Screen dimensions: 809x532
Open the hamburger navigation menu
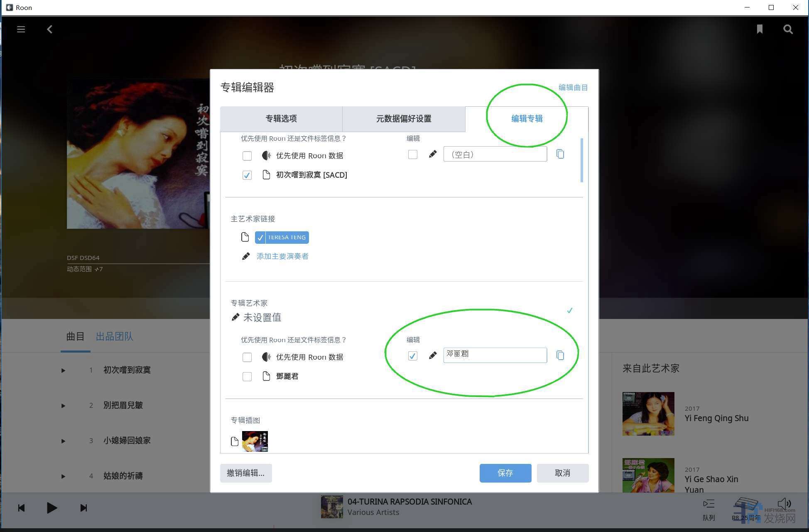(x=21, y=29)
